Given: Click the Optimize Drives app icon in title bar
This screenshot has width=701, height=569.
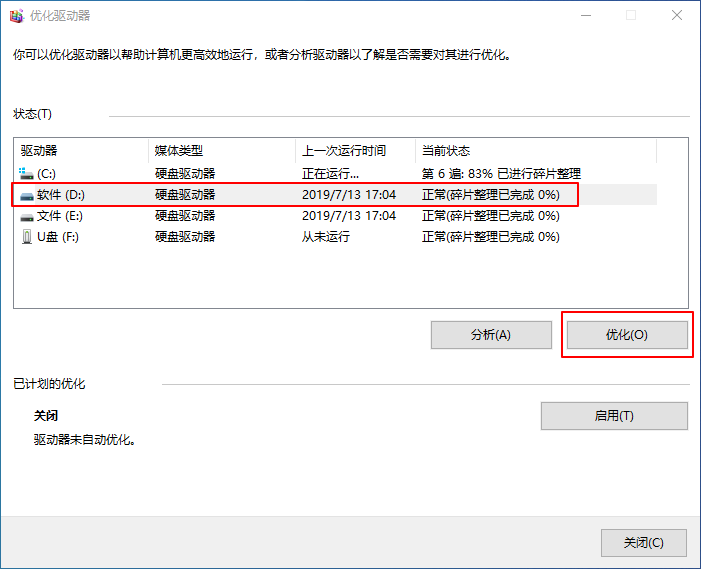Looking at the screenshot, I should pyautogui.click(x=16, y=15).
